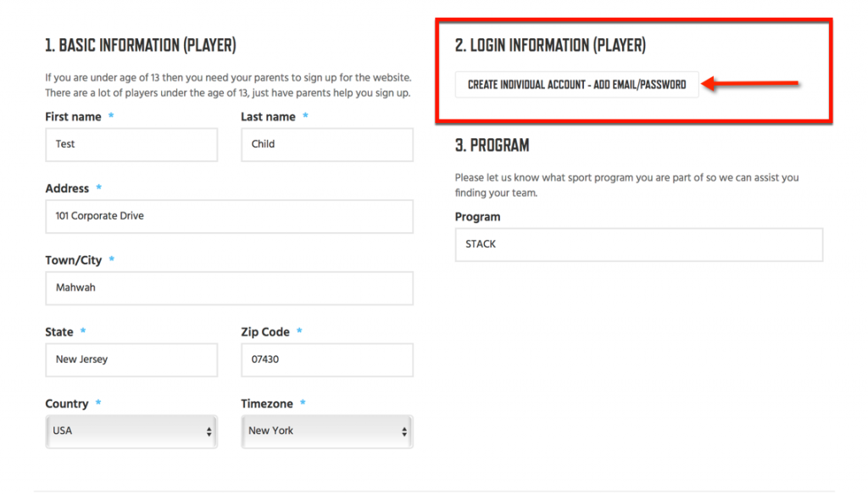Click the Login Information (Player) heading
This screenshot has width=868, height=495.
550,46
